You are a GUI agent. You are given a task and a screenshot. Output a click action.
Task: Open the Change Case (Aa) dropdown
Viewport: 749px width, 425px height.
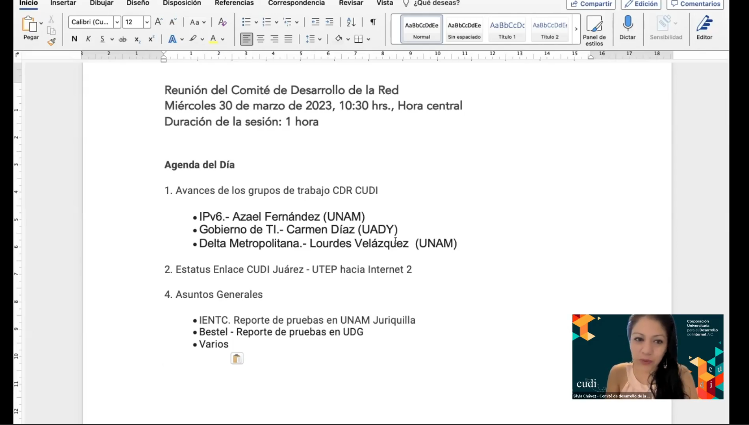198,22
